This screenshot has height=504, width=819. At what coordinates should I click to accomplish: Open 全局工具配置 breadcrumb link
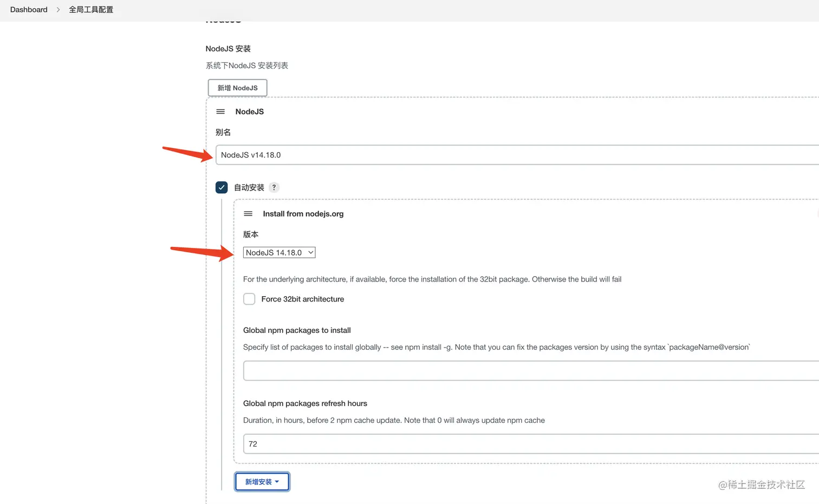coord(91,10)
